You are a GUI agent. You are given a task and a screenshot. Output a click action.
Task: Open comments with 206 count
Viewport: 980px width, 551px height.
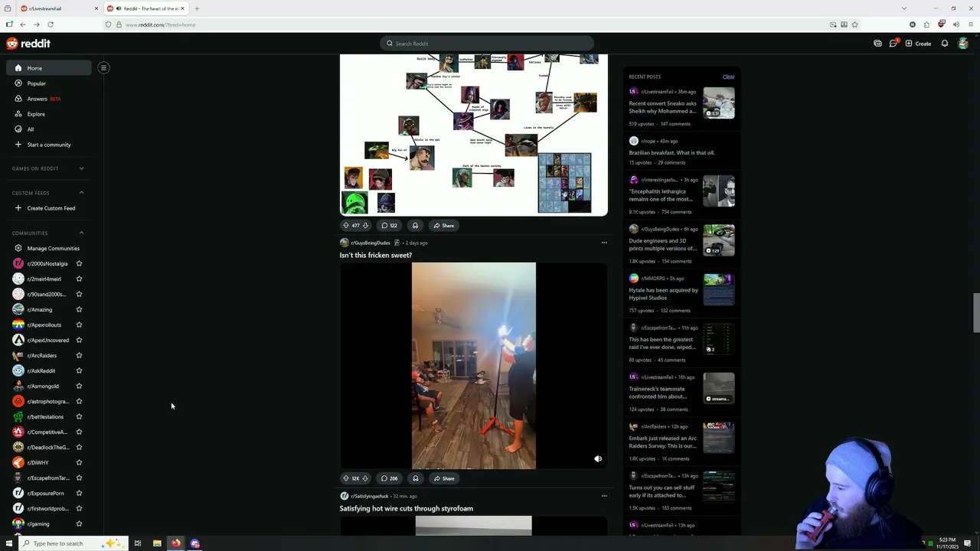(x=389, y=478)
